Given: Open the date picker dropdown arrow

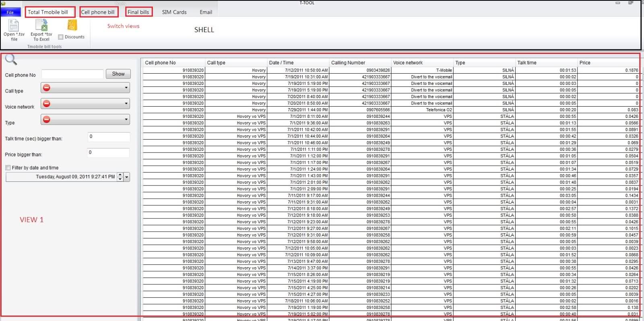Looking at the screenshot, I should point(127,177).
